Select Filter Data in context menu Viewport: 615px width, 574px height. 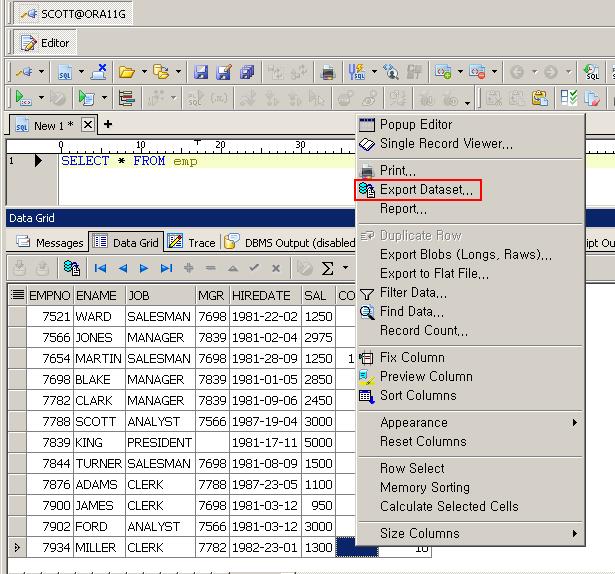tap(413, 293)
